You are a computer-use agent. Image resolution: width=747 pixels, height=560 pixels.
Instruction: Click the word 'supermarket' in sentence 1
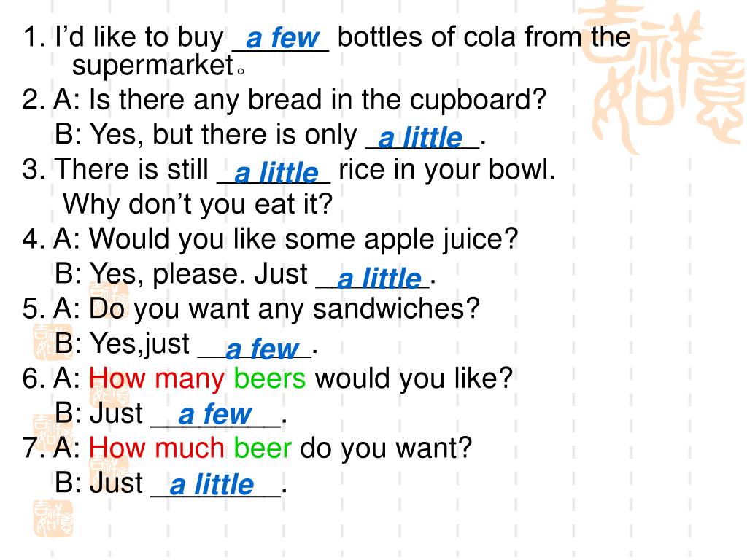click(x=152, y=66)
